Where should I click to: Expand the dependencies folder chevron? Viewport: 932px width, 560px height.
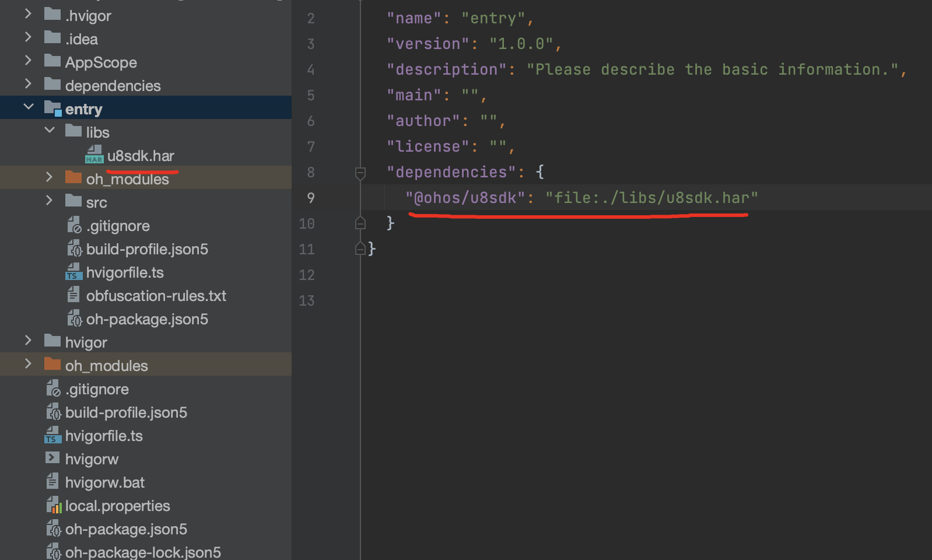click(28, 84)
